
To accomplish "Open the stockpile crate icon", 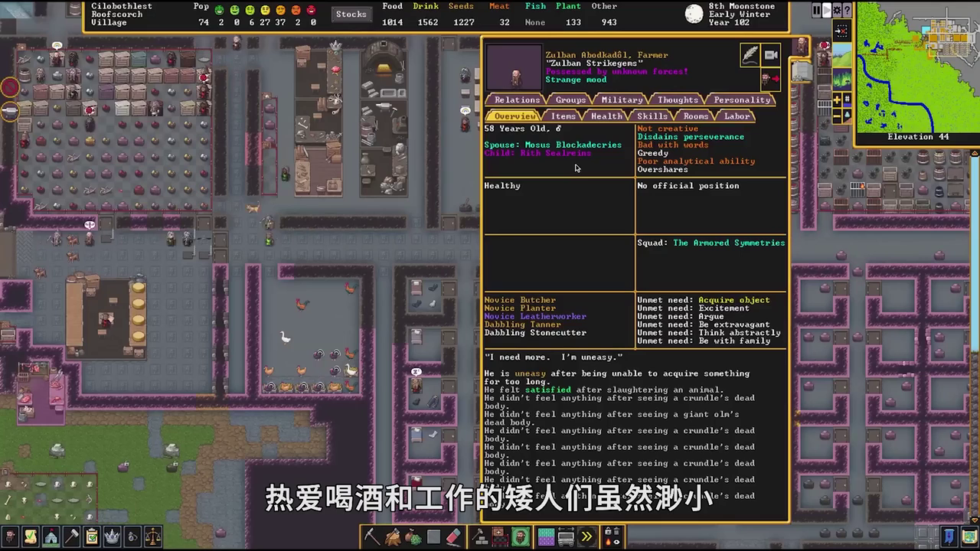I will click(x=499, y=536).
